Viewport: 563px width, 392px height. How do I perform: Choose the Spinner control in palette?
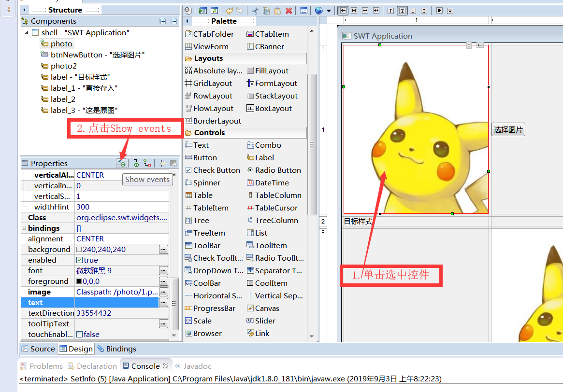pyautogui.click(x=202, y=182)
